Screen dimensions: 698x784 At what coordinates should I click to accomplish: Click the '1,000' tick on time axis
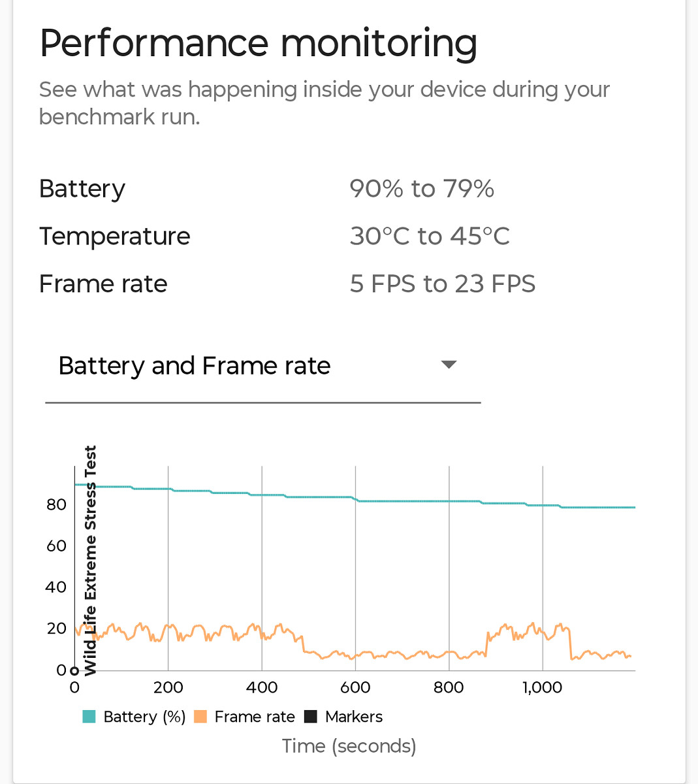point(542,687)
